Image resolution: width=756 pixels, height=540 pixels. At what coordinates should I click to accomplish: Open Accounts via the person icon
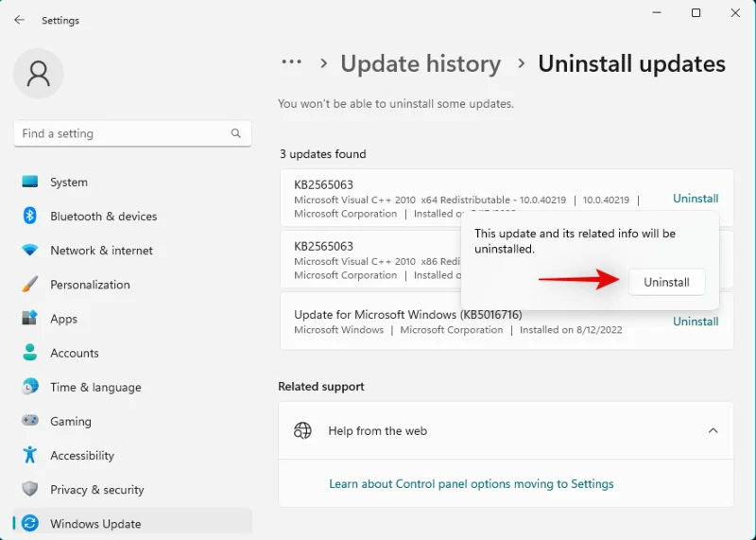pos(30,353)
